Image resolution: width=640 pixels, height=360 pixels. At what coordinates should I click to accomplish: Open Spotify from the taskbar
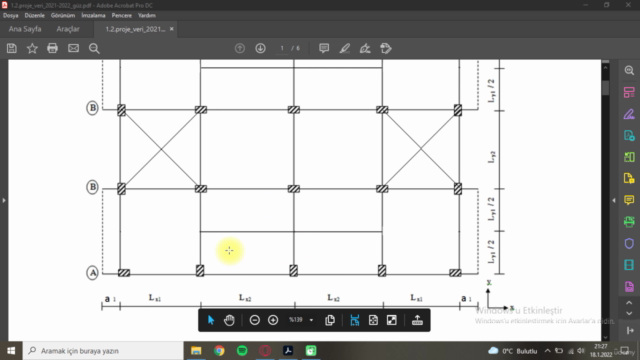click(x=242, y=351)
